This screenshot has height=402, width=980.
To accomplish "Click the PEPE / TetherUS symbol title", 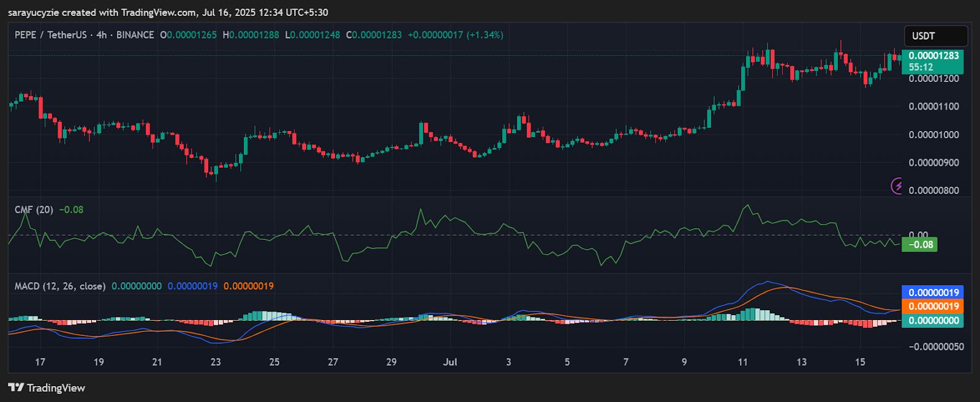I will point(51,35).
